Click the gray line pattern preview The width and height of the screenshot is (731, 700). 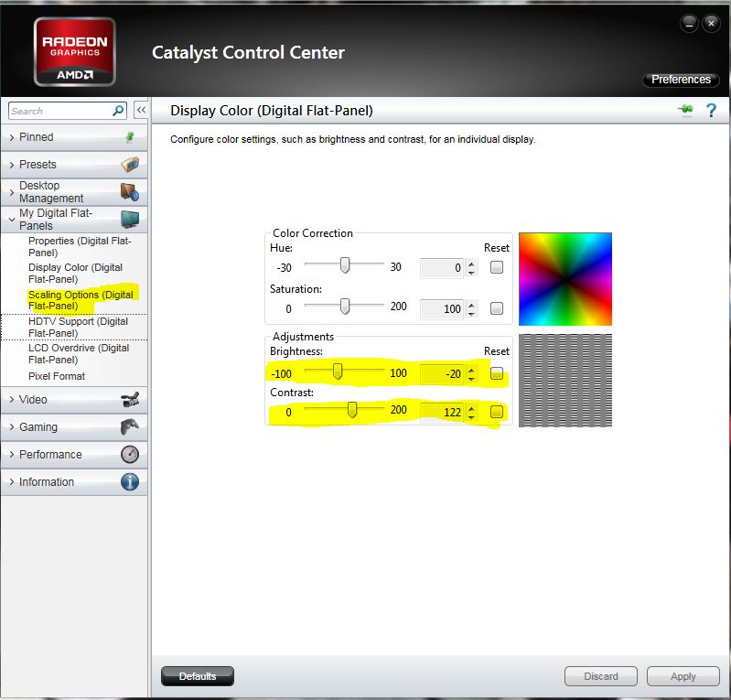565,380
